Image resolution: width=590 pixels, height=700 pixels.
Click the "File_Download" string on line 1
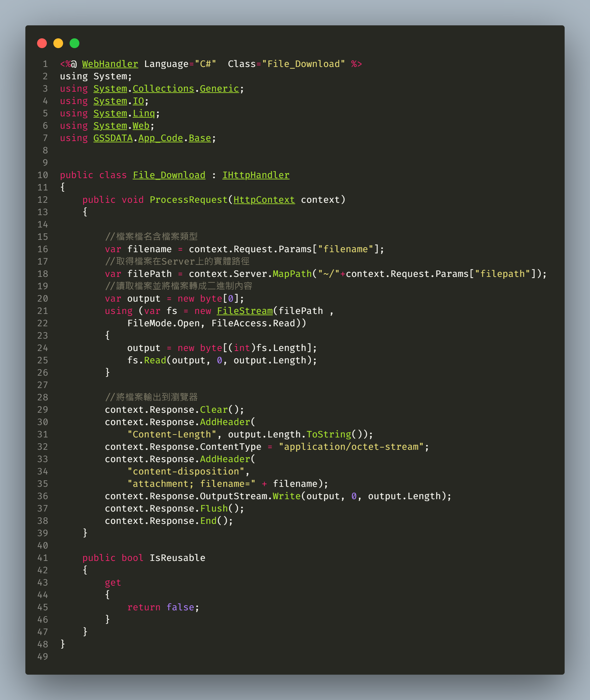tap(303, 64)
